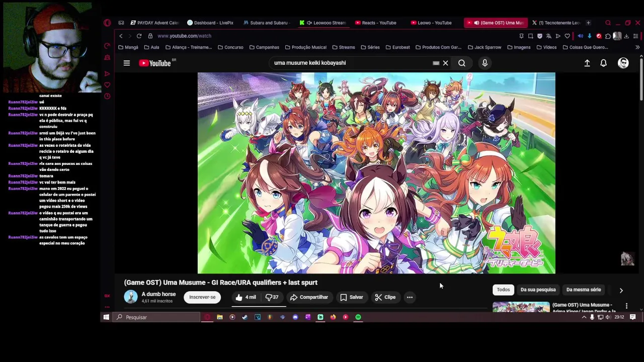
Task: Select the Da mesma série chip
Action: [x=584, y=290]
